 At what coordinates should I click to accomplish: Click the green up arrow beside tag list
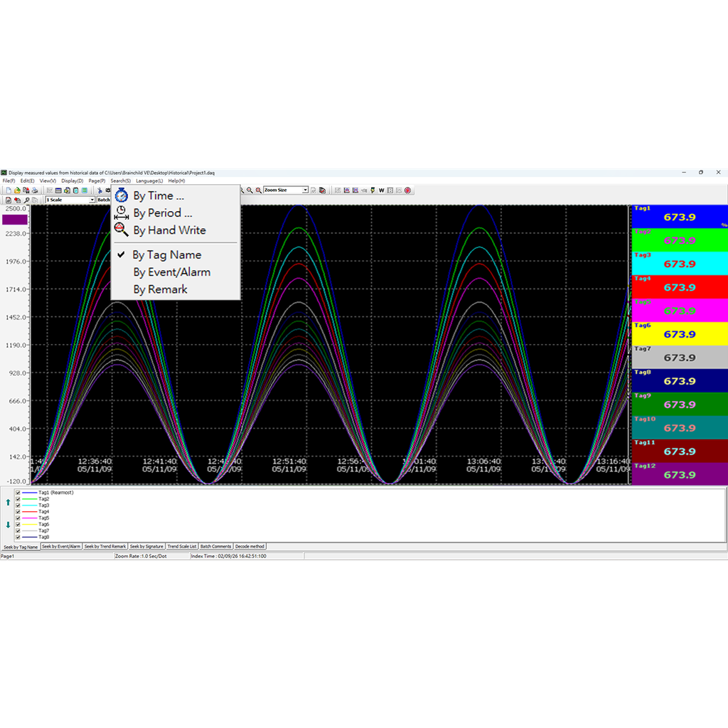coord(8,502)
